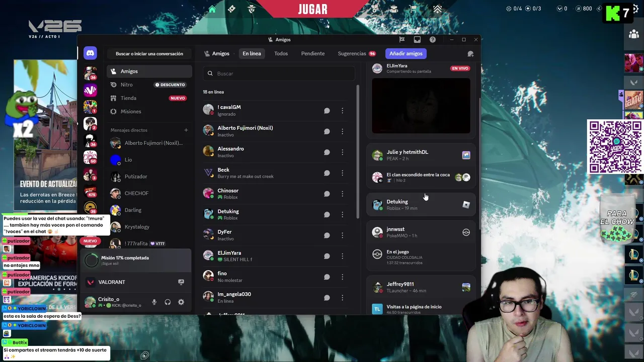Open Discord flag icon in title bar
644x362 pixels.
[401, 40]
